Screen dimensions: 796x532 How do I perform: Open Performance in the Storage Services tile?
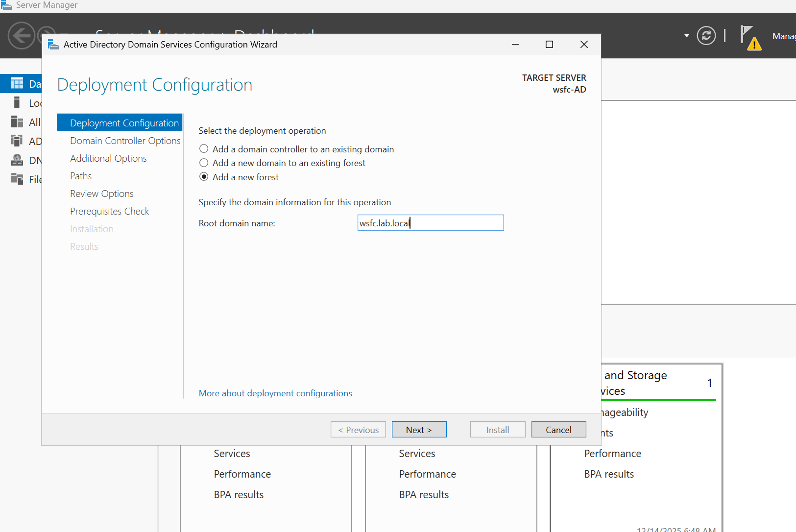point(612,454)
